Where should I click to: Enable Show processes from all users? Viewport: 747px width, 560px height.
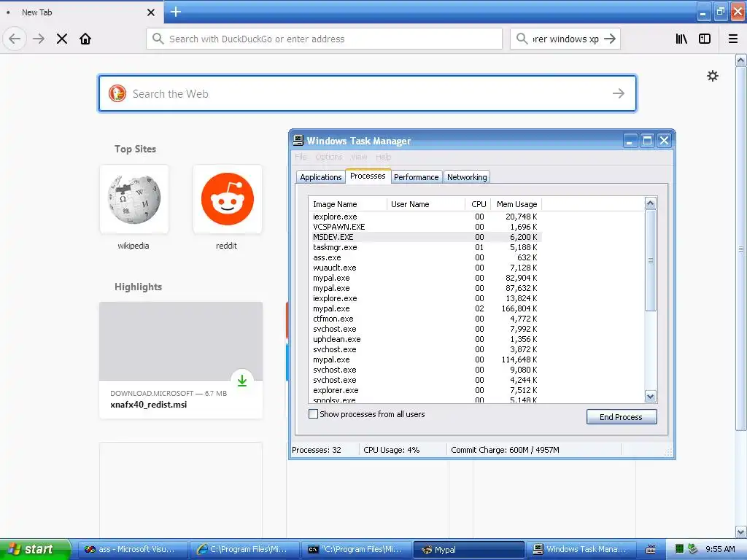coord(313,414)
